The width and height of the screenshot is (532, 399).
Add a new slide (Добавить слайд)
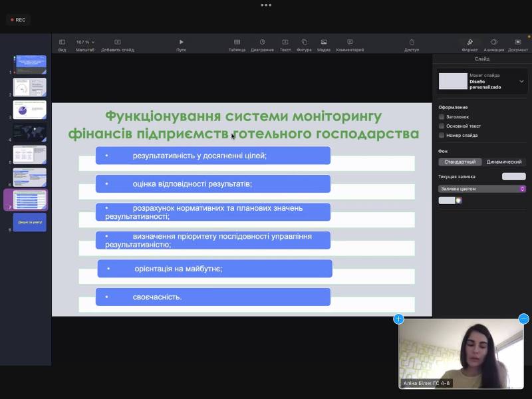click(118, 45)
